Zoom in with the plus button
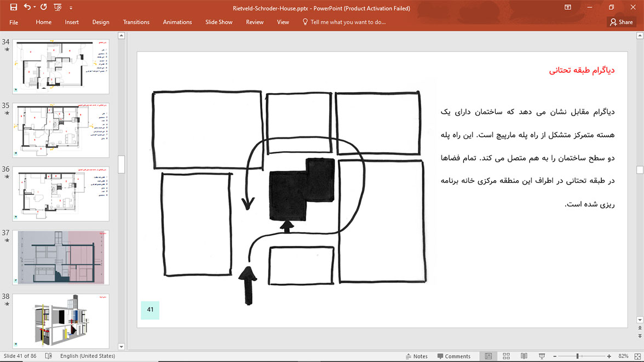Screen dimensions: 644x362 click(609, 356)
